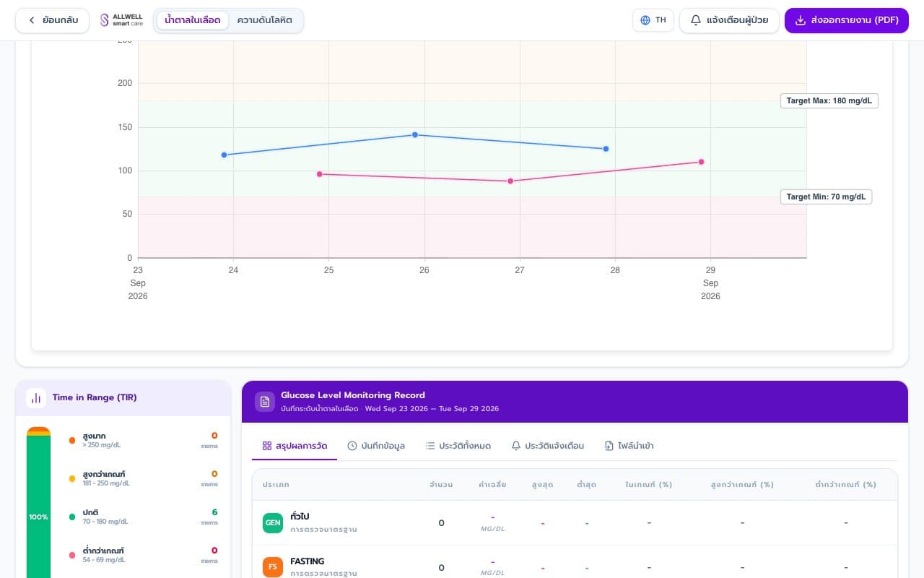Viewport: 924px width, 578px height.
Task: Click the green GEN category badge
Action: pos(273,522)
